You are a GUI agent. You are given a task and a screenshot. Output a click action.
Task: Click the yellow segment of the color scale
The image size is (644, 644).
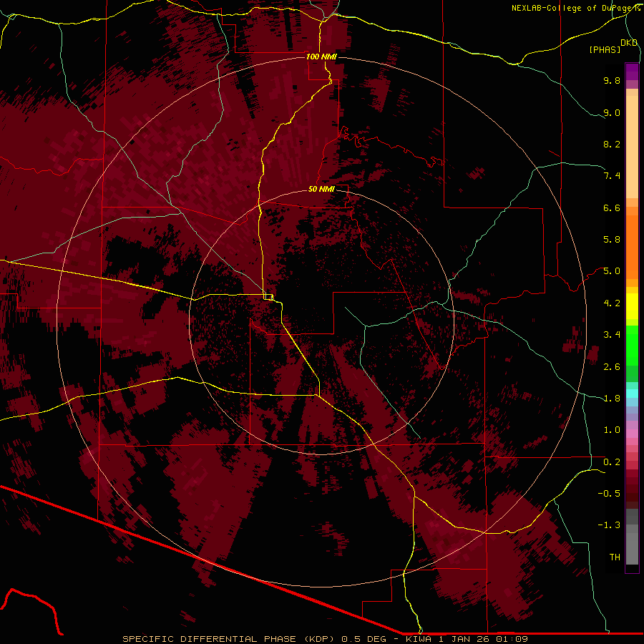632,306
